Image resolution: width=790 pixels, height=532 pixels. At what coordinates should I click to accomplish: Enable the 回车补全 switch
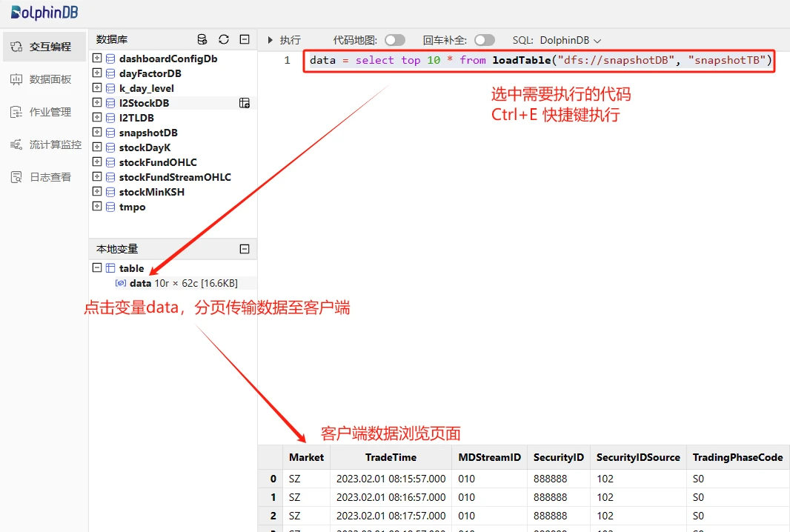coord(484,40)
